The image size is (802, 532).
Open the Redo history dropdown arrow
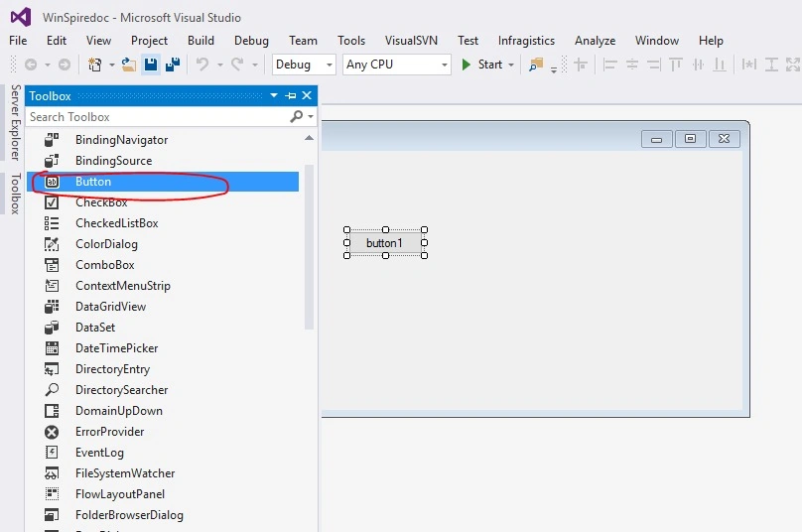tap(255, 65)
